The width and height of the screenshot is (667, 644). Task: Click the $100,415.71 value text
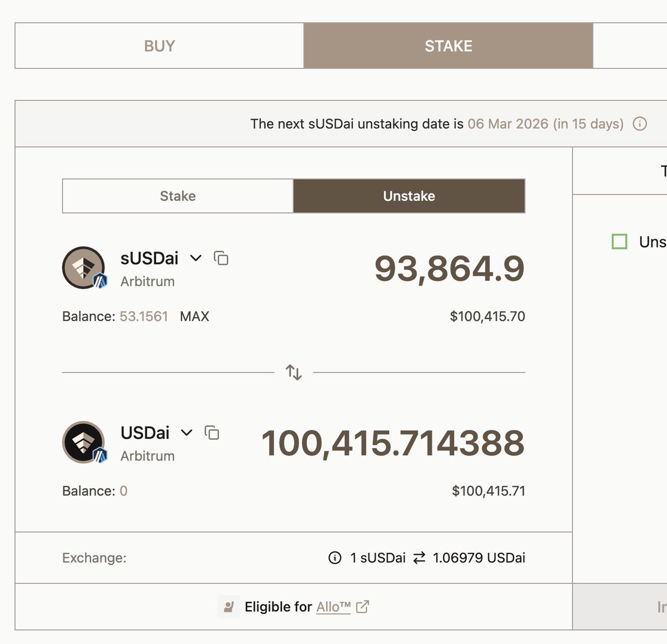tap(489, 491)
